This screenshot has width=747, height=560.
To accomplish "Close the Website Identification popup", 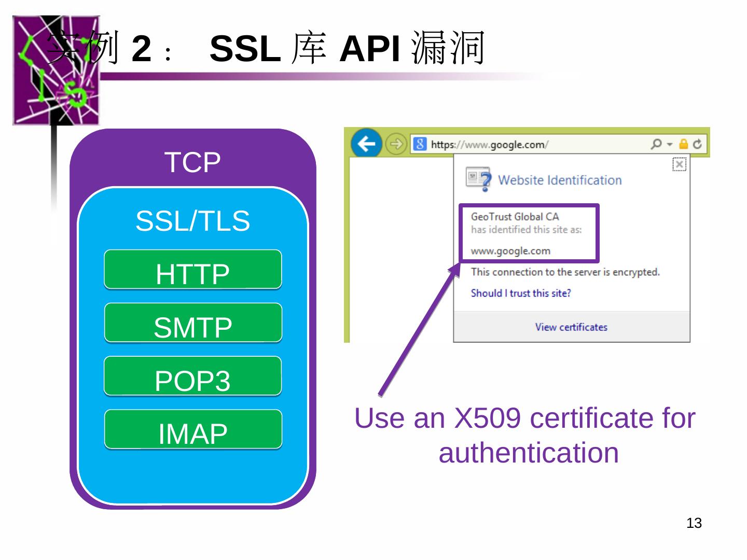I will click(679, 164).
